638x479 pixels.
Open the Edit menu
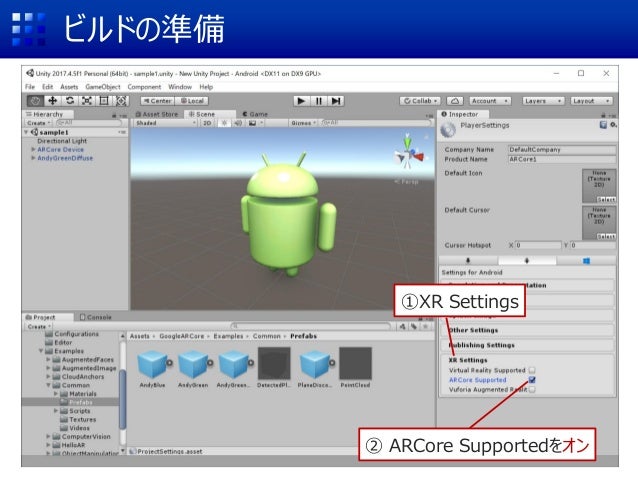48,87
